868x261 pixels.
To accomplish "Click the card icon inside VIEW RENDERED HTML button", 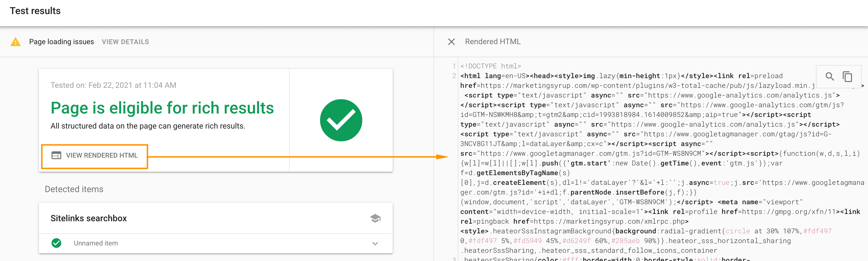I will (57, 155).
